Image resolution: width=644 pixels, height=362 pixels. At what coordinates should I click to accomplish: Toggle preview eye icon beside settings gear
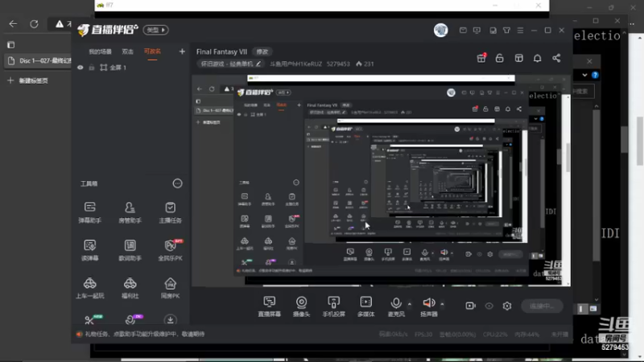[x=489, y=306]
